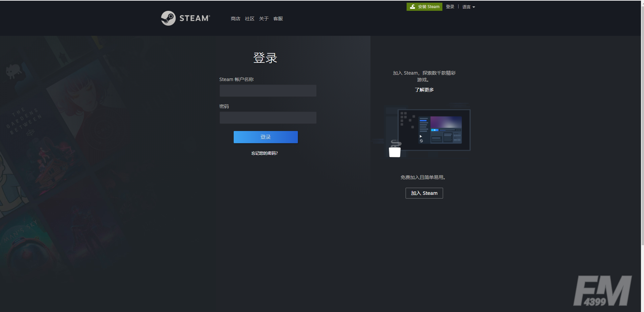Click the 了解更多 link
Image resolution: width=644 pixels, height=312 pixels.
424,90
